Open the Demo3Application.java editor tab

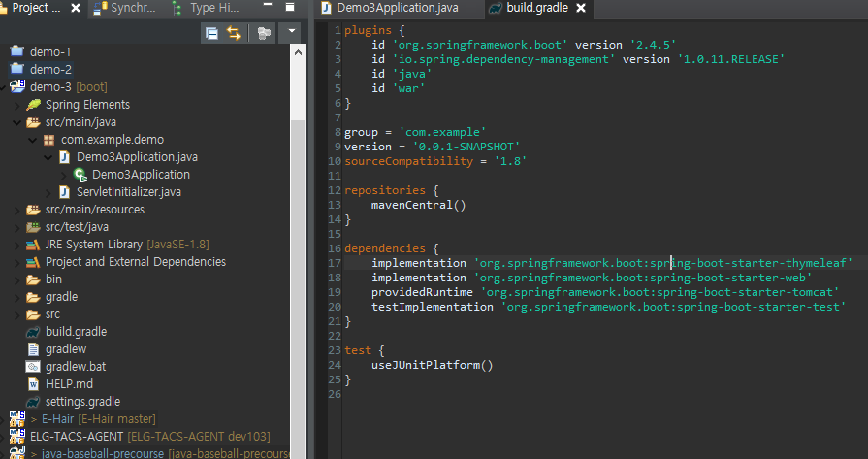click(x=390, y=8)
